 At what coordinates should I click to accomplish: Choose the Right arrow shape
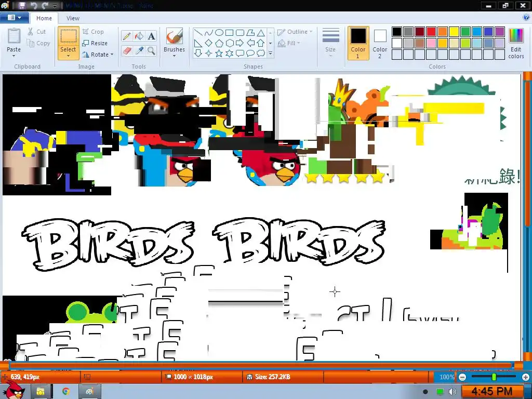[240, 43]
